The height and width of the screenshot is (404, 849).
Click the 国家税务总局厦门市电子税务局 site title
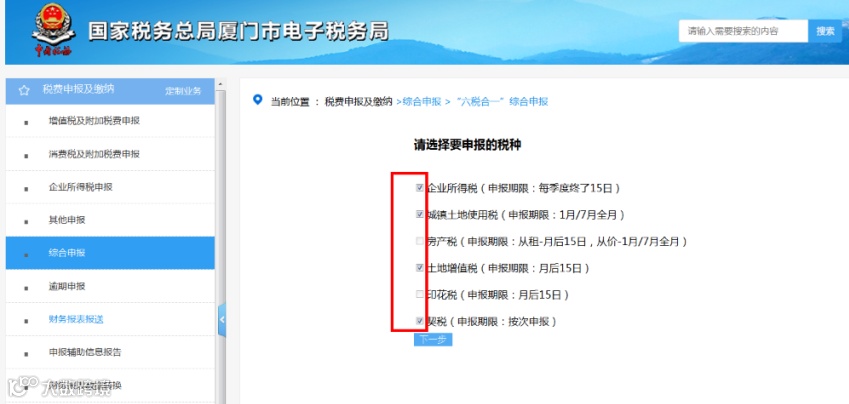point(238,31)
